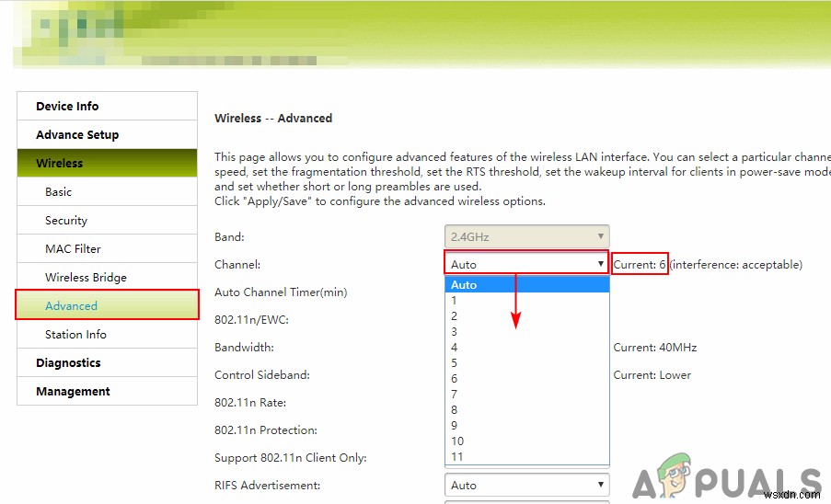Viewport: 831px width, 504px height.
Task: Open the Station Info page
Action: pyautogui.click(x=107, y=334)
